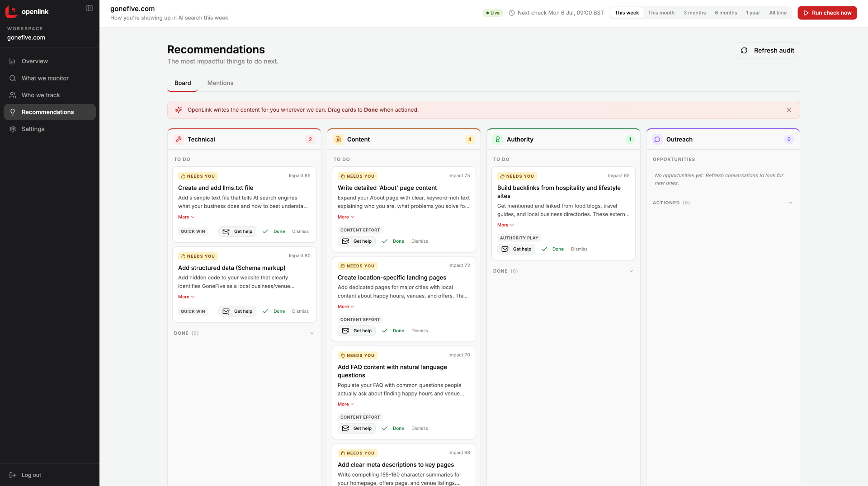Select the 6 months time range
Screen dimensions: 868x486
coord(726,13)
